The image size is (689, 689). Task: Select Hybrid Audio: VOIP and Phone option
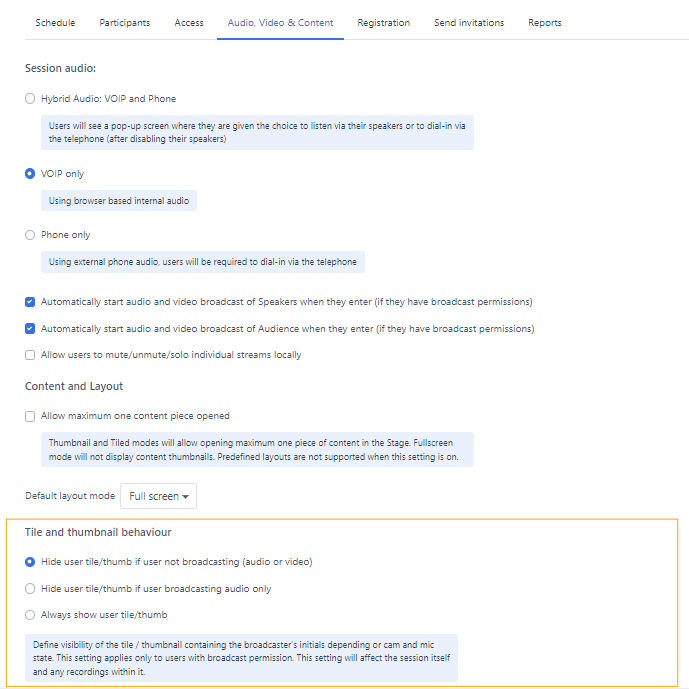point(30,99)
